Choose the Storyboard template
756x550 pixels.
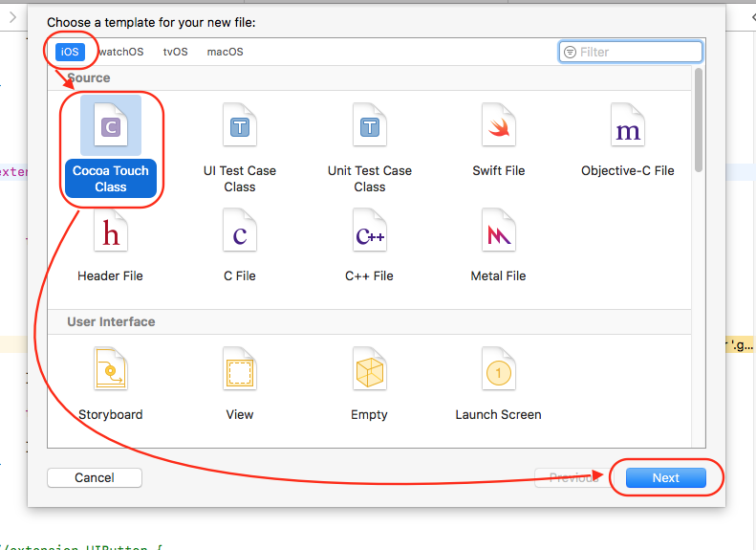click(x=111, y=384)
